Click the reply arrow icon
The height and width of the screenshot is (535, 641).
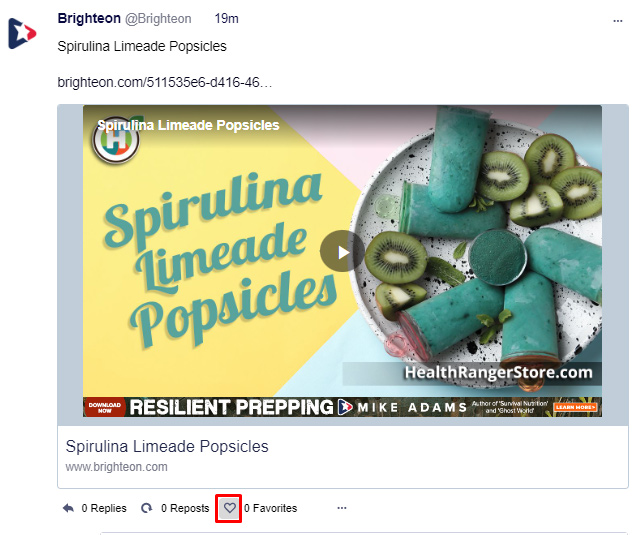click(68, 508)
